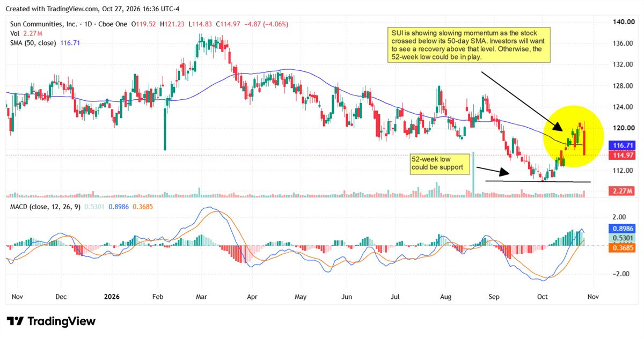Click the Aug label on time axis
Image resolution: width=644 pixels, height=338 pixels.
coord(446,296)
